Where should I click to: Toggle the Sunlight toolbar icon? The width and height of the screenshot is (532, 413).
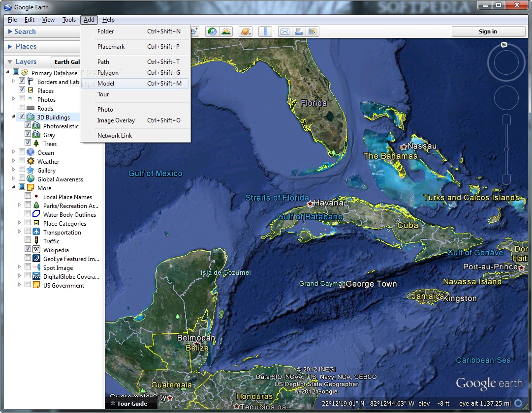coord(226,31)
